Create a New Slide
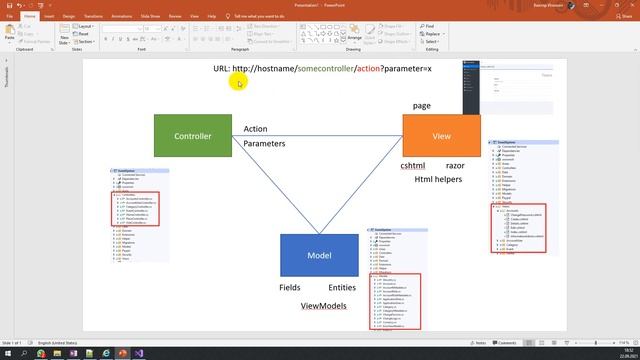The height and width of the screenshot is (360, 640). pyautogui.click(x=64, y=35)
